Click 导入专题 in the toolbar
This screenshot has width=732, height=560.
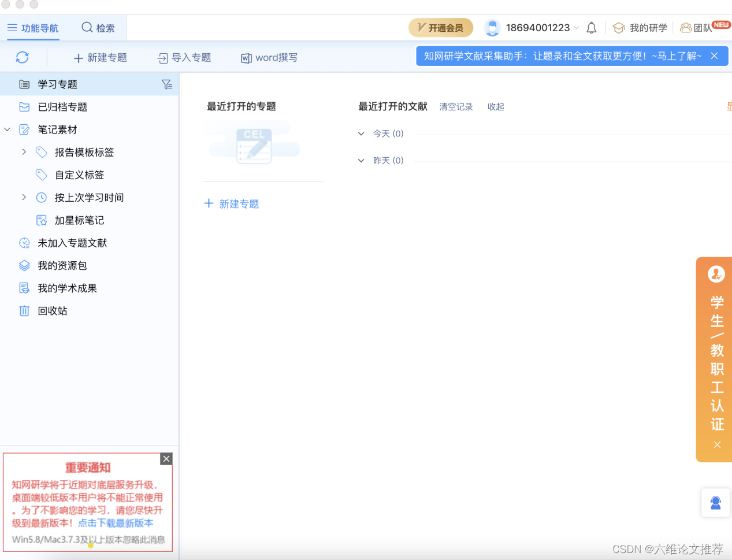tap(184, 58)
